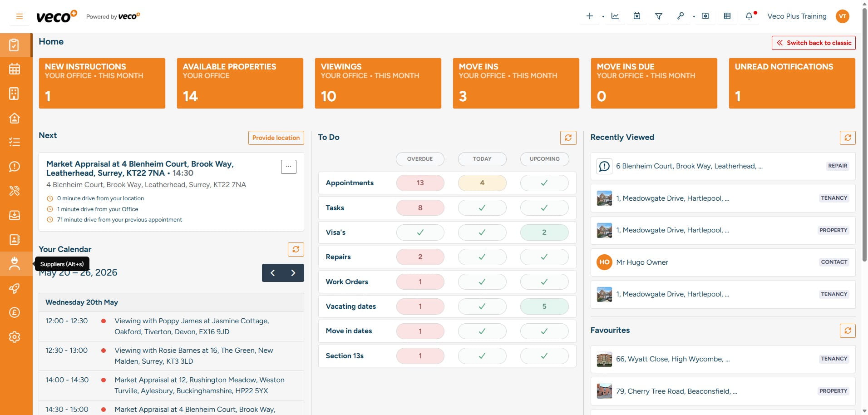Screen dimensions: 868x415
Task: Select the OVERDUE column pill
Action: (x=420, y=159)
